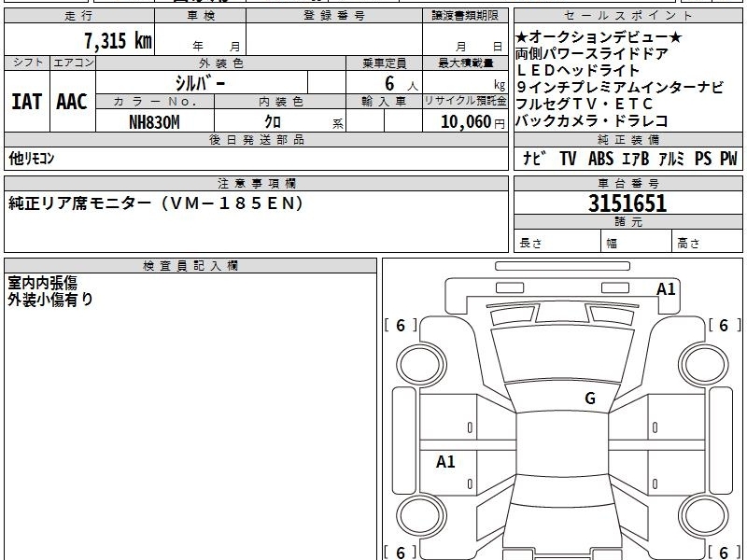Viewport: 747px width, 560px height.
Task: Click the interior color クロ
Action: [x=273, y=122]
